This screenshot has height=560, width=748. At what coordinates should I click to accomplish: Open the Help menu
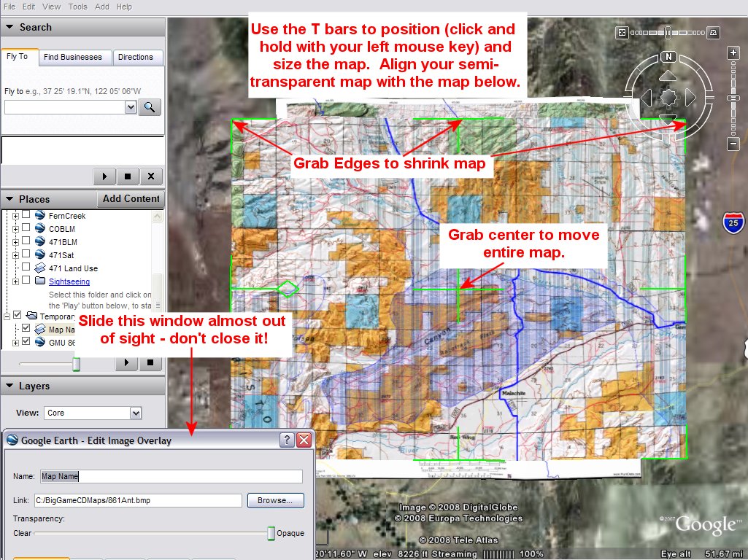(124, 7)
